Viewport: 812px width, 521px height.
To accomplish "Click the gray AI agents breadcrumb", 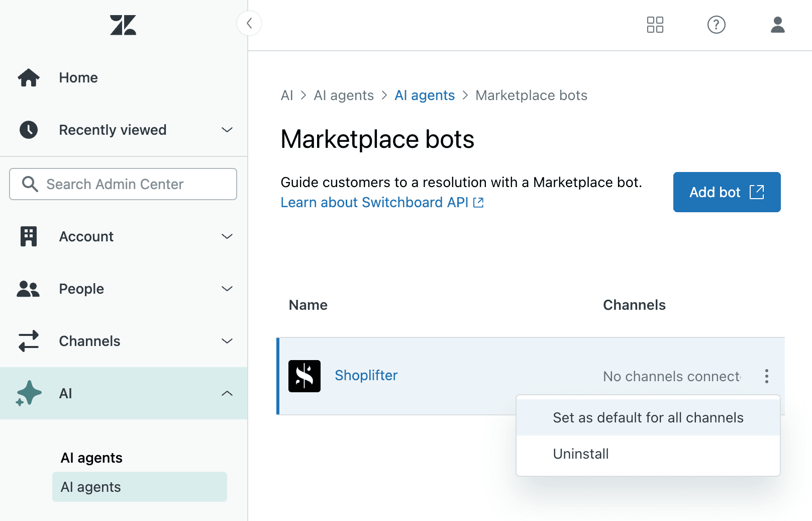I will click(344, 96).
